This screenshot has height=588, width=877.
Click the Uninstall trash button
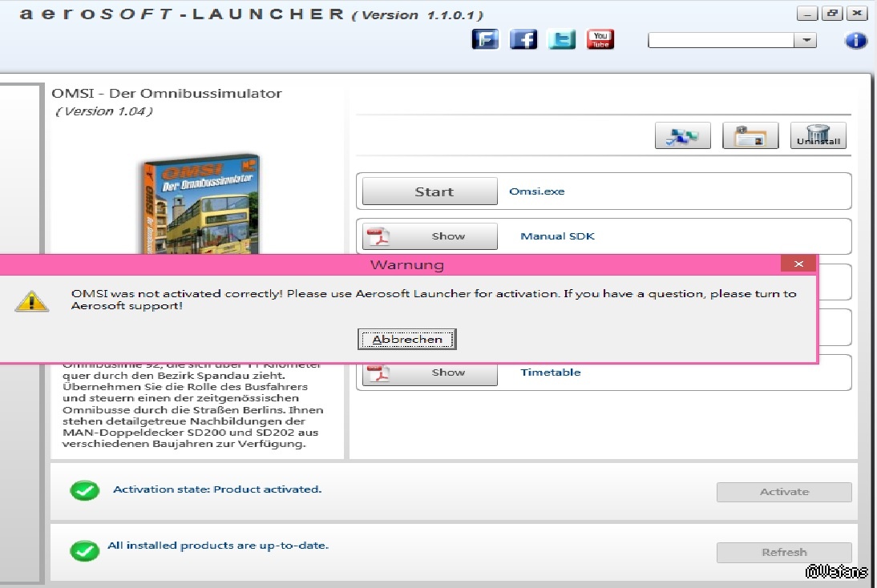click(818, 136)
